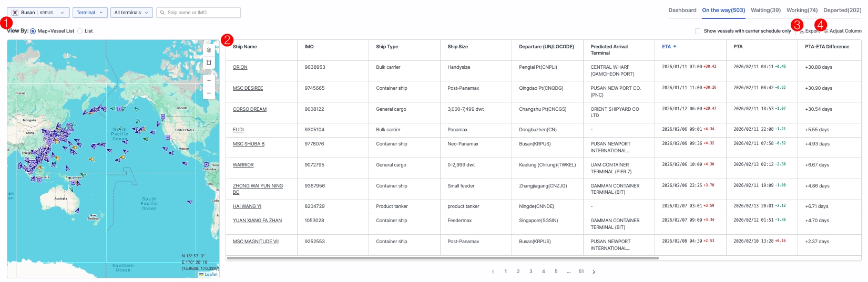The image size is (868, 282).
Task: Open the Waiting(39) tab
Action: pos(765,11)
